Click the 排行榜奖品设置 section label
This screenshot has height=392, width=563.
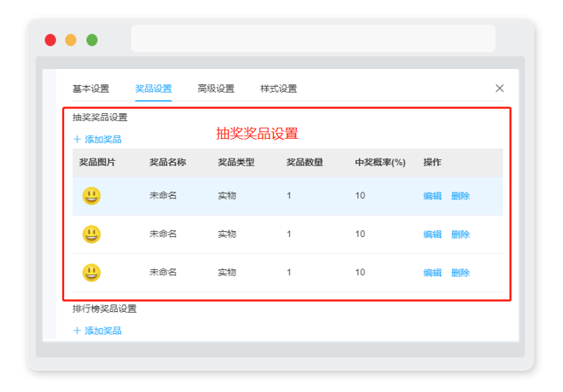104,308
